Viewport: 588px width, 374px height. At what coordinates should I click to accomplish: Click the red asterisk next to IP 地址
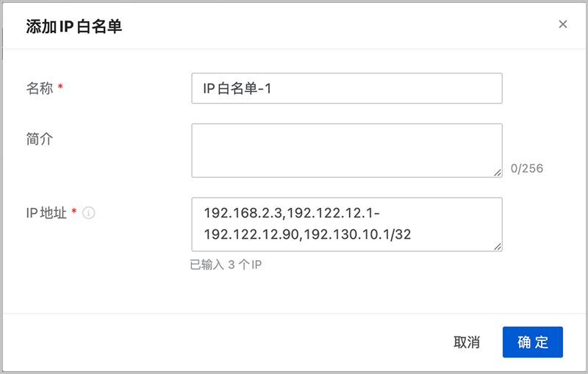point(74,212)
